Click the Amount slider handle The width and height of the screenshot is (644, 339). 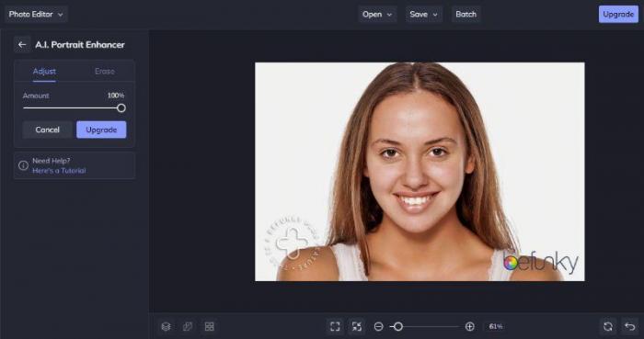pyautogui.click(x=121, y=108)
